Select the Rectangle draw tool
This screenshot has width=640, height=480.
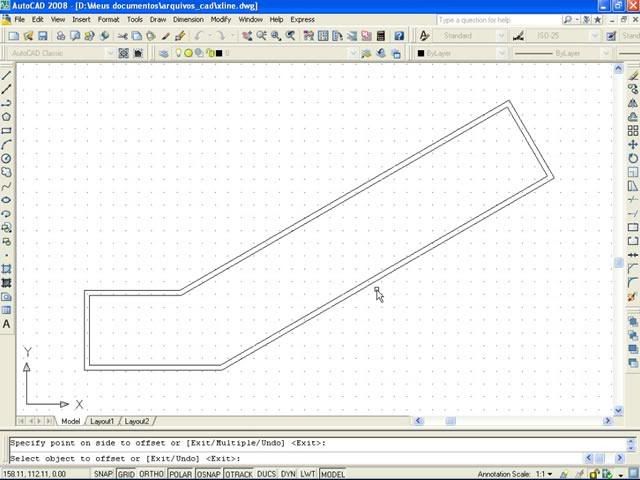pos(6,131)
